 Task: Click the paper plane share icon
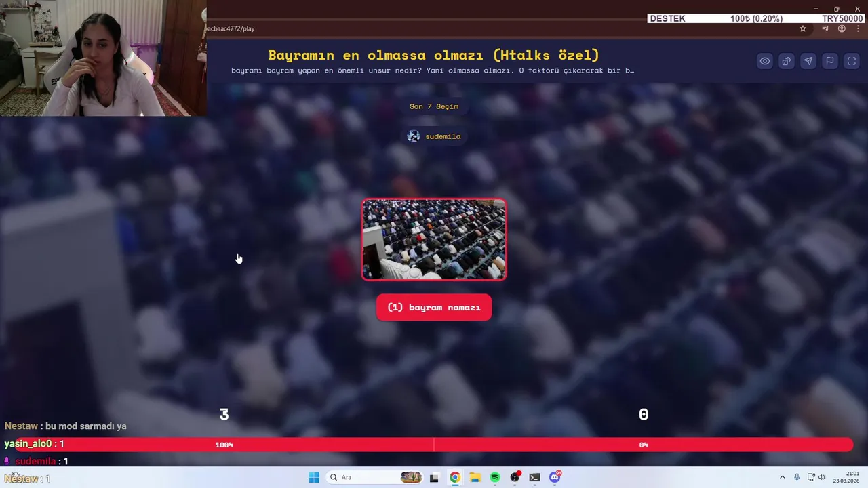tap(808, 61)
